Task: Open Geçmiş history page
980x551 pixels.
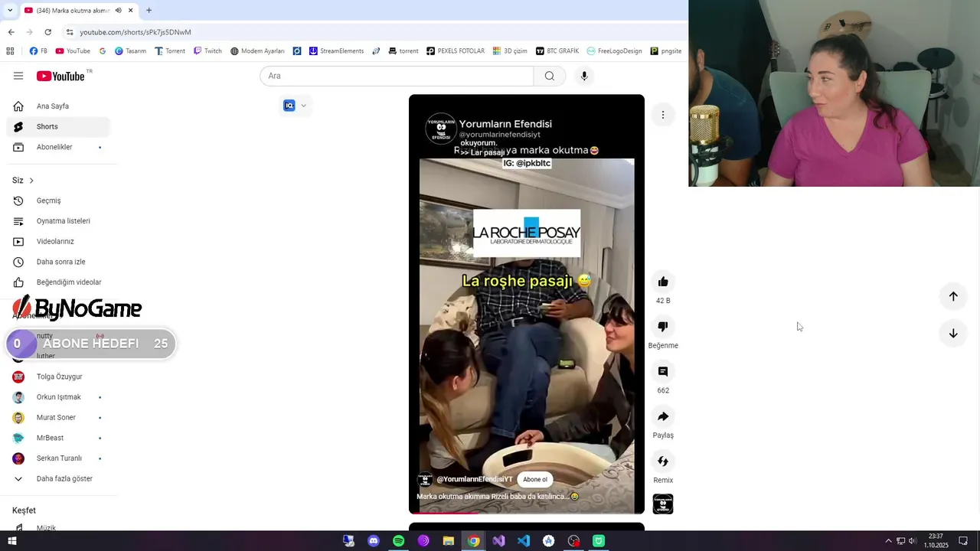Action: point(58,201)
